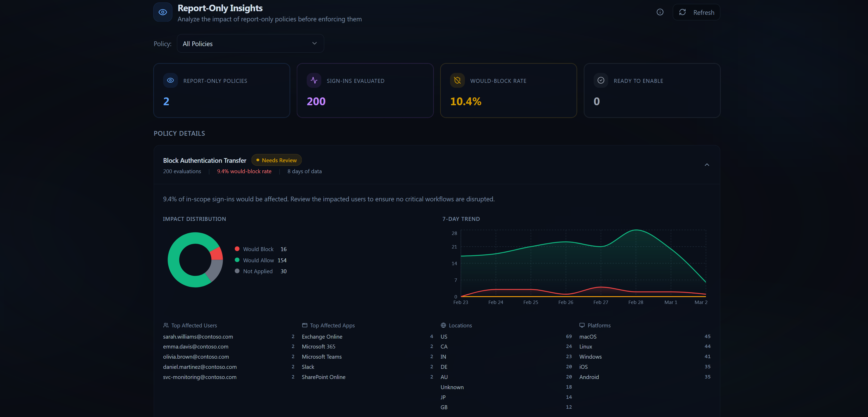Click the JP row in Locations
Image resolution: width=868 pixels, height=417 pixels.
[506, 397]
